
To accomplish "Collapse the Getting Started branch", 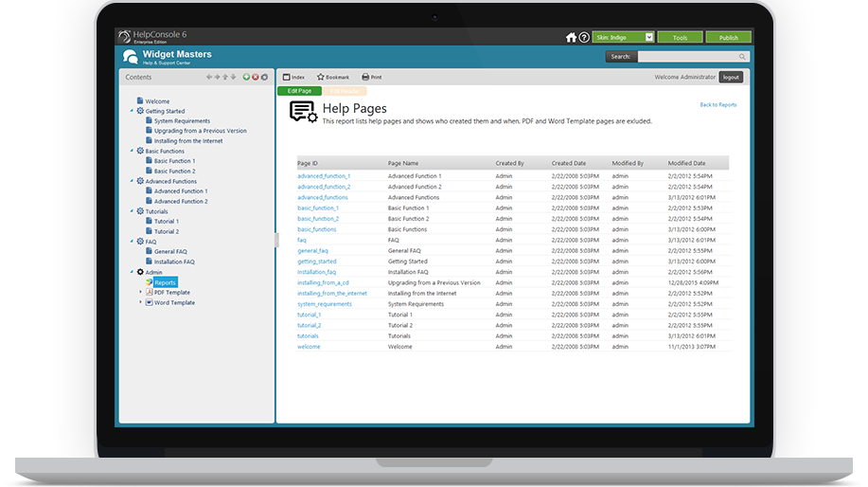I will click(132, 111).
